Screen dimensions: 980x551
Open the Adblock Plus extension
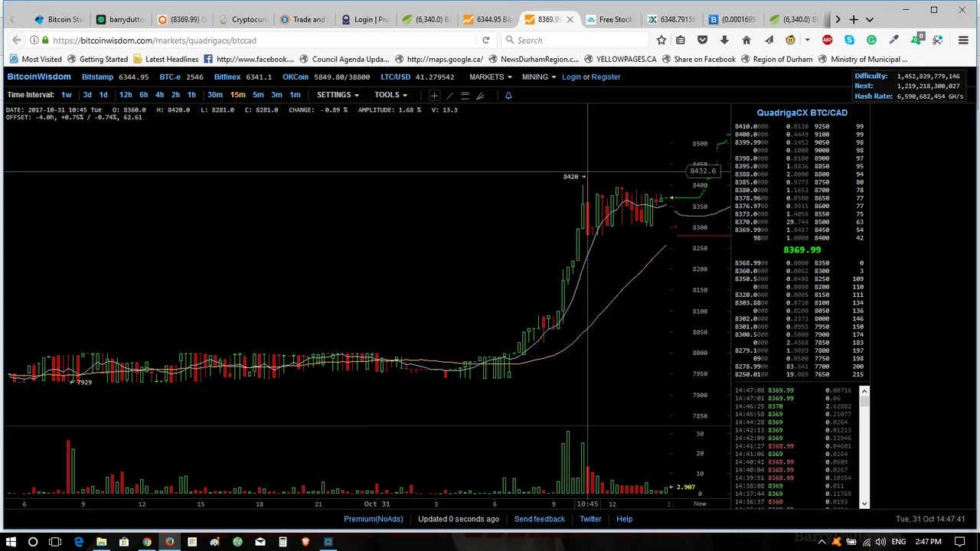click(x=828, y=40)
